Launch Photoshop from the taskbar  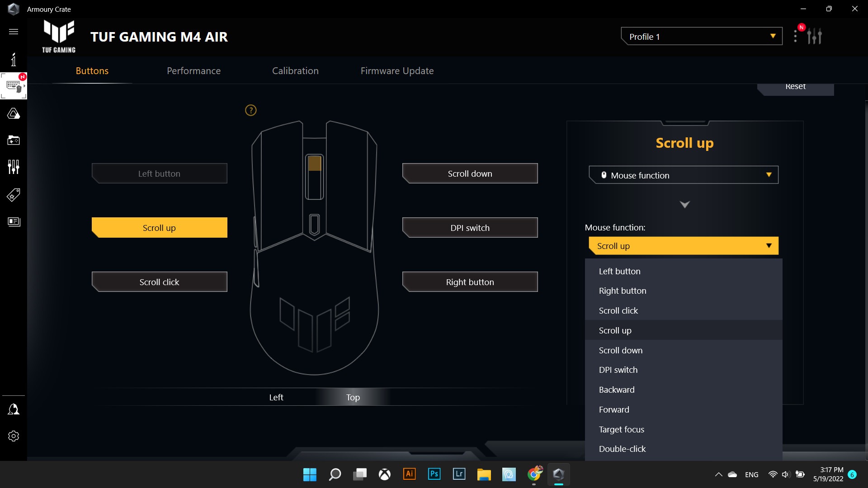(x=434, y=474)
